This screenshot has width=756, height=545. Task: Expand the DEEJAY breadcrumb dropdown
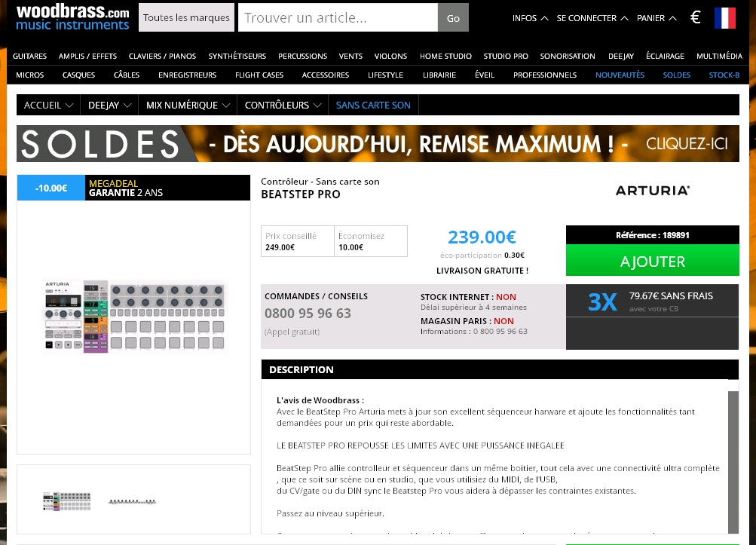109,105
